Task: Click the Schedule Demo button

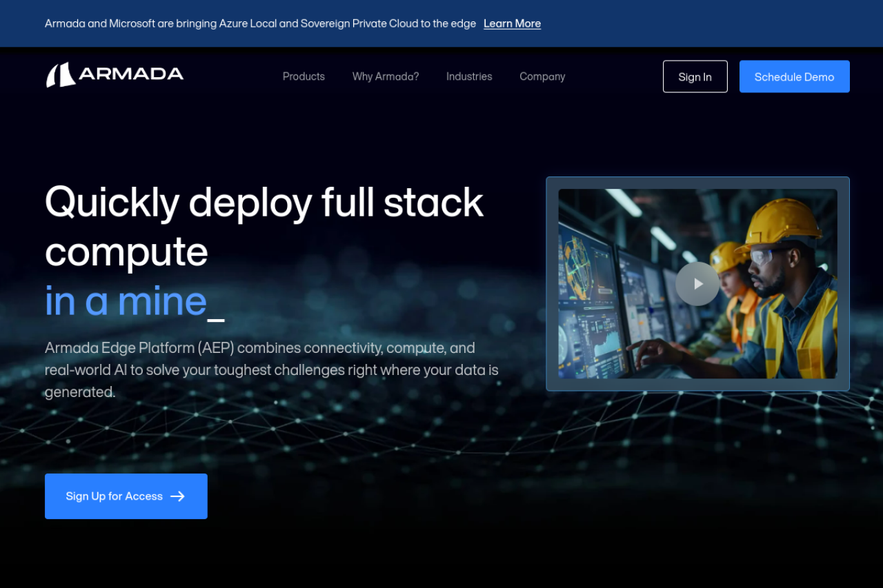Action: pos(794,77)
